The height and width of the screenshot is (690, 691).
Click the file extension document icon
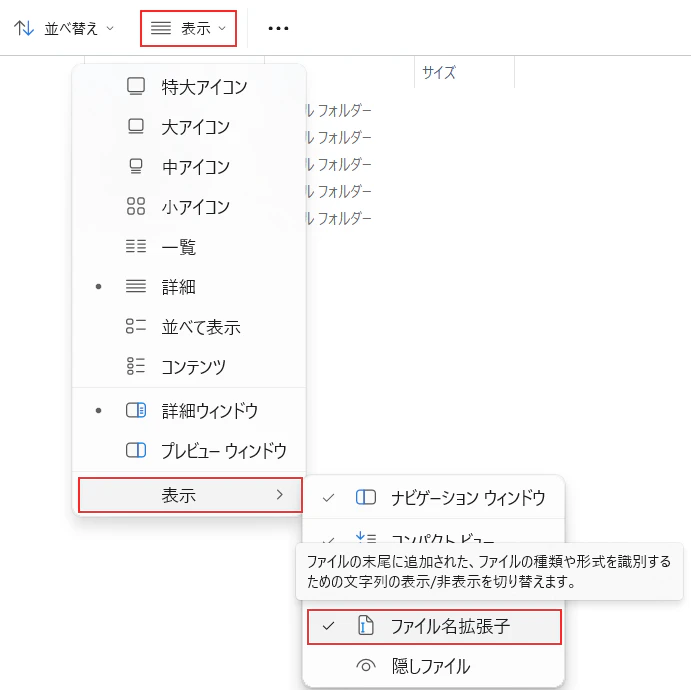point(366,626)
